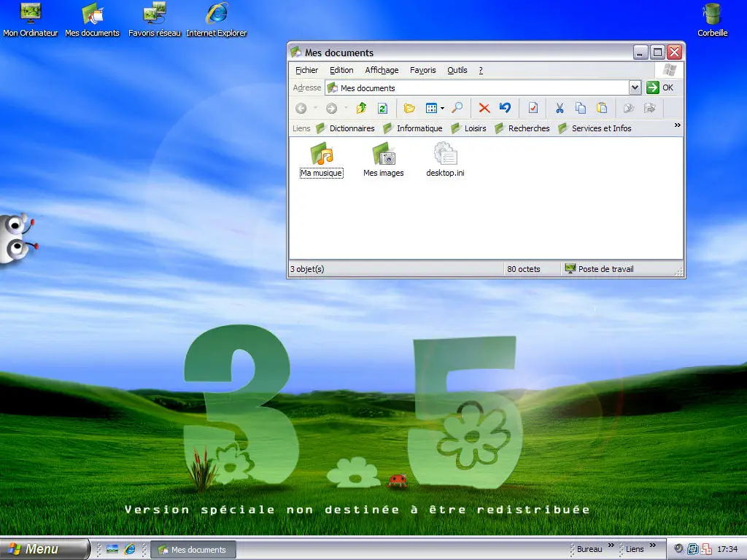Open the ? help menu
This screenshot has height=560, width=747.
[x=481, y=70]
